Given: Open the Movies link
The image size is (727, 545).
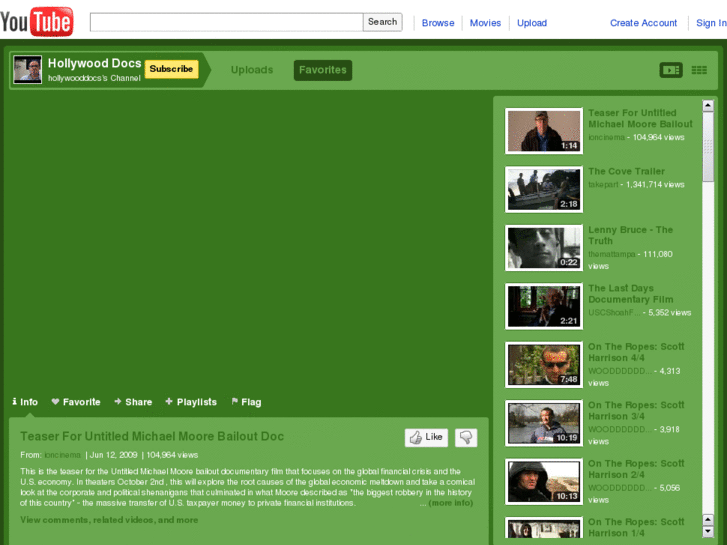Looking at the screenshot, I should click(x=485, y=23).
